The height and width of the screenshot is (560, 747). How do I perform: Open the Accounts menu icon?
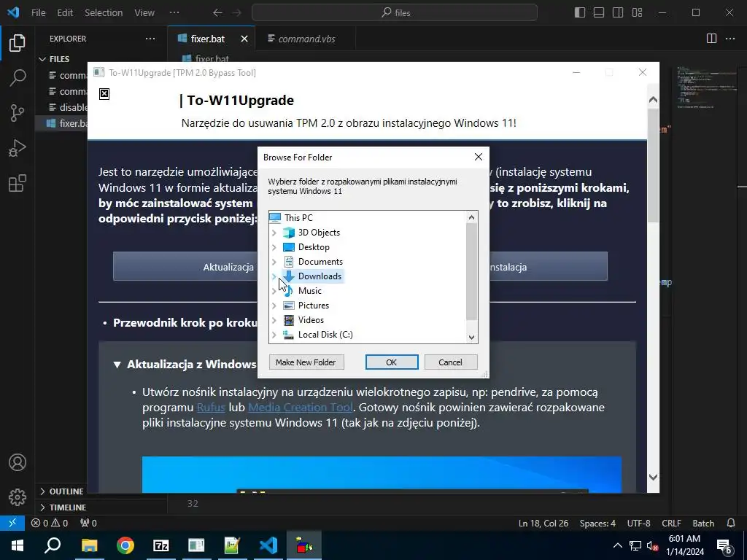[18, 462]
